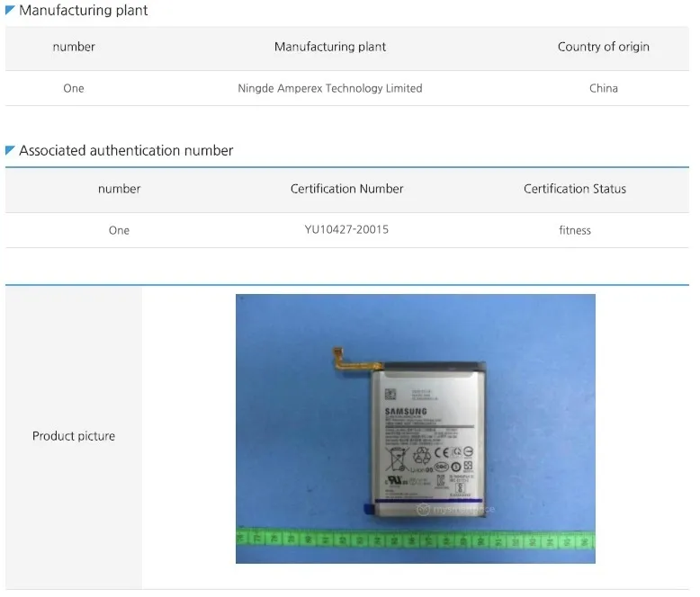Click 'One' in the certification row
Viewport: 700px width, 597px height.
pyautogui.click(x=119, y=230)
